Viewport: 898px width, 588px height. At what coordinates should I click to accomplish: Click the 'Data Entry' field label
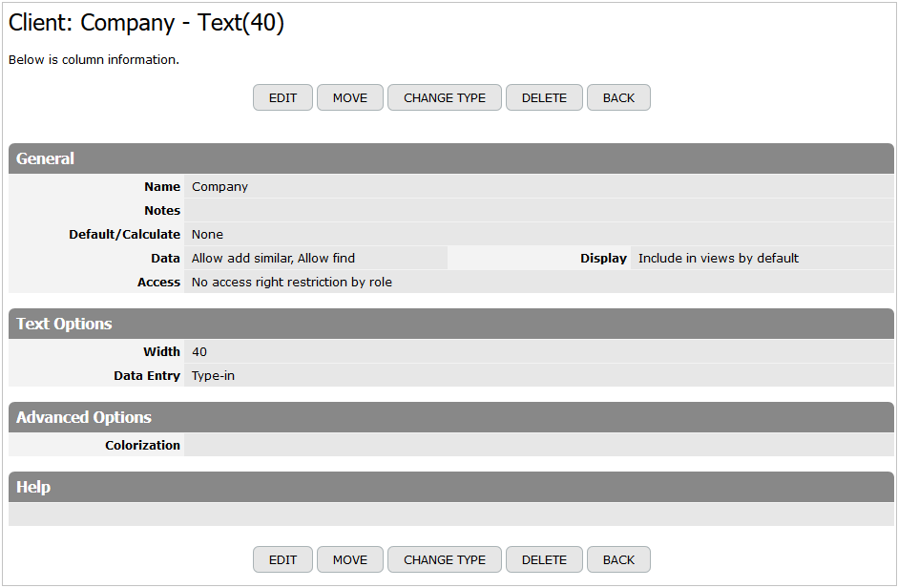pyautogui.click(x=147, y=376)
